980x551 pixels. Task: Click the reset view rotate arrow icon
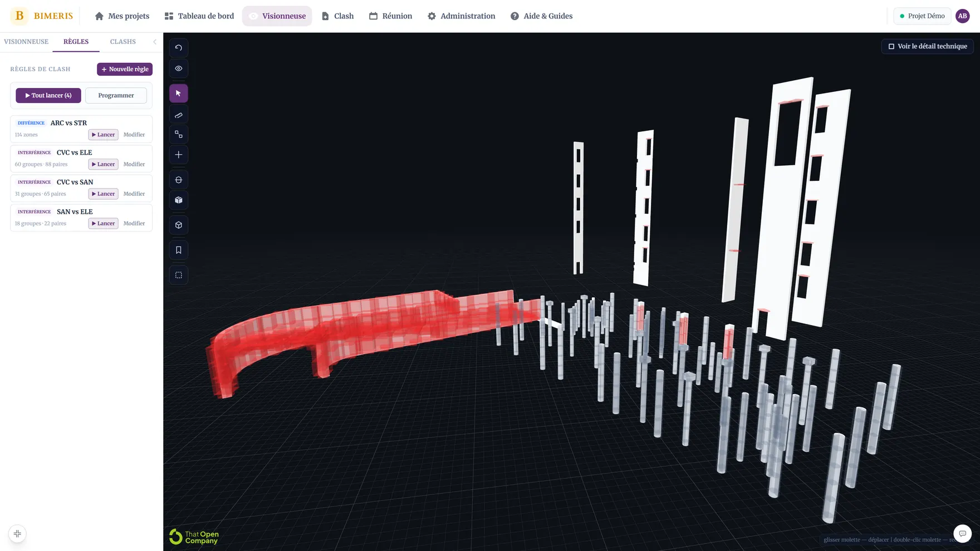[179, 48]
